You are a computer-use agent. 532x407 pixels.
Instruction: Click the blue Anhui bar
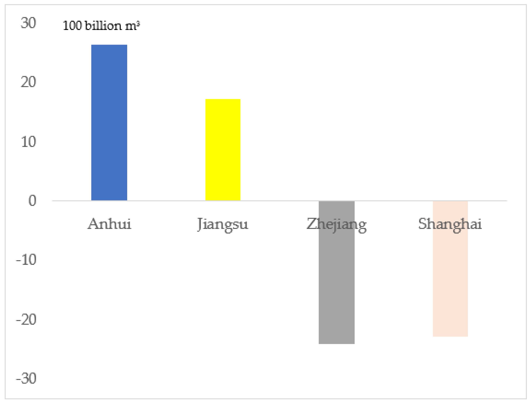coord(109,122)
